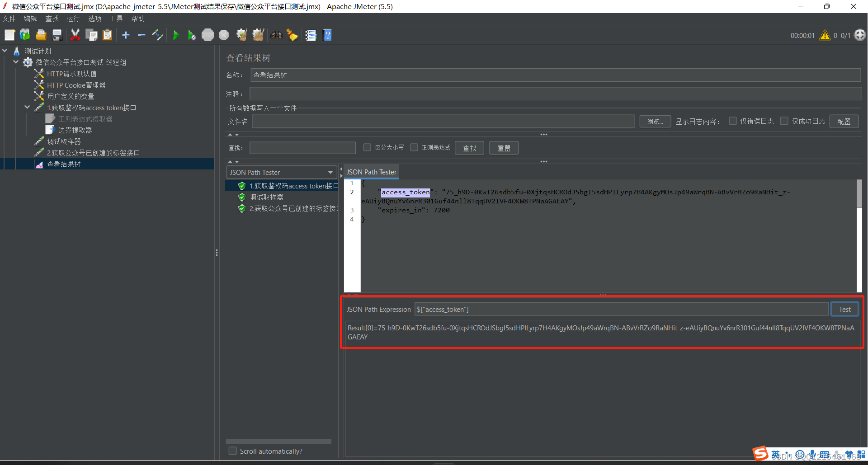Open the Templates icon in toolbar
868x465 pixels.
[x=25, y=35]
